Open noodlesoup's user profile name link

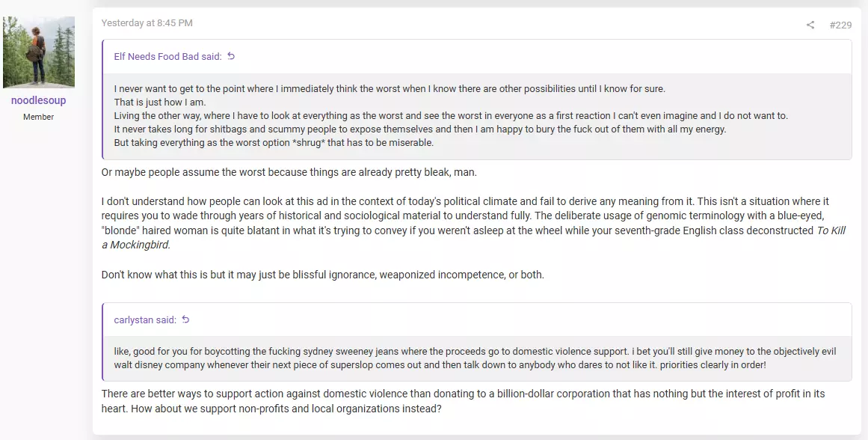(39, 100)
